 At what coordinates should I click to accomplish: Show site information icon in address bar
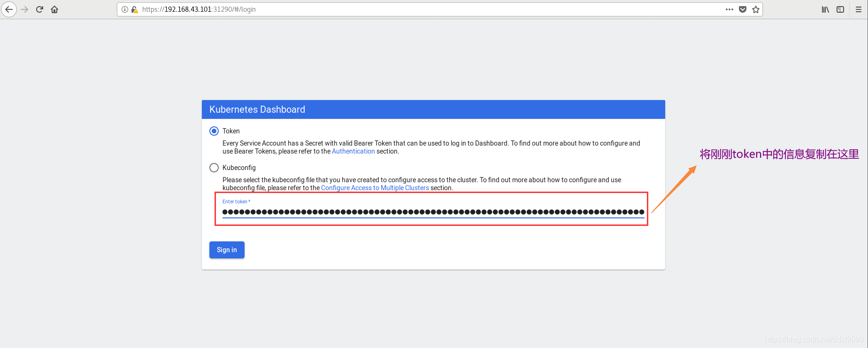tap(125, 9)
